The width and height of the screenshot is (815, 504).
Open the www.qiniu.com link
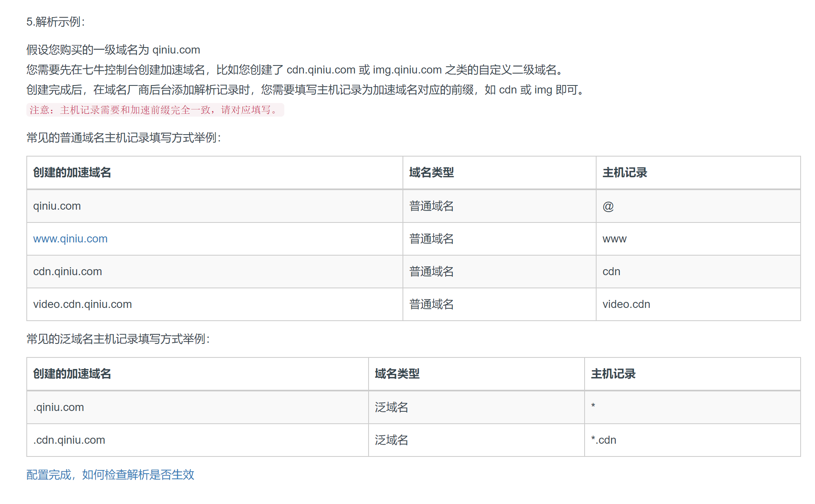coord(70,238)
